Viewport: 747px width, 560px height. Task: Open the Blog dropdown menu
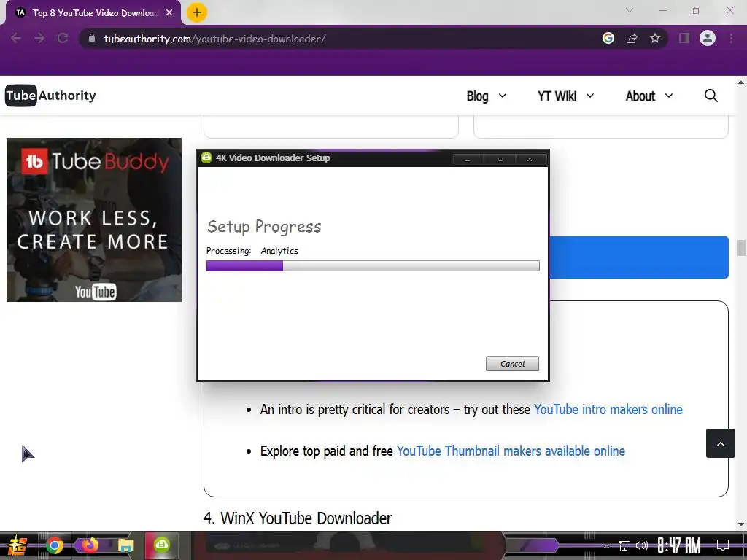coord(487,96)
